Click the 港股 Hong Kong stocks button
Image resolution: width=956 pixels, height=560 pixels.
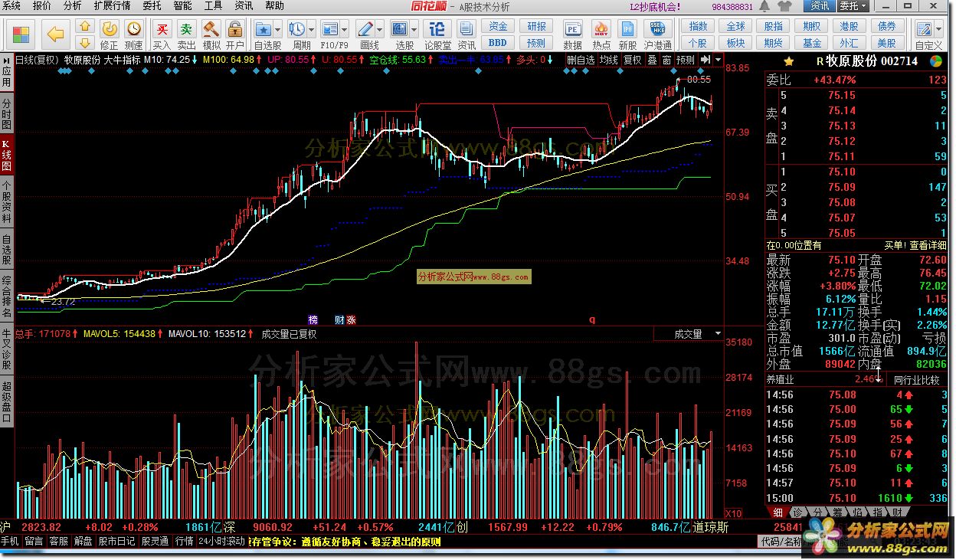point(849,27)
